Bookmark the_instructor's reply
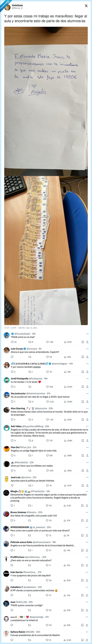The width and height of the screenshot is (92, 644). (83, 402)
